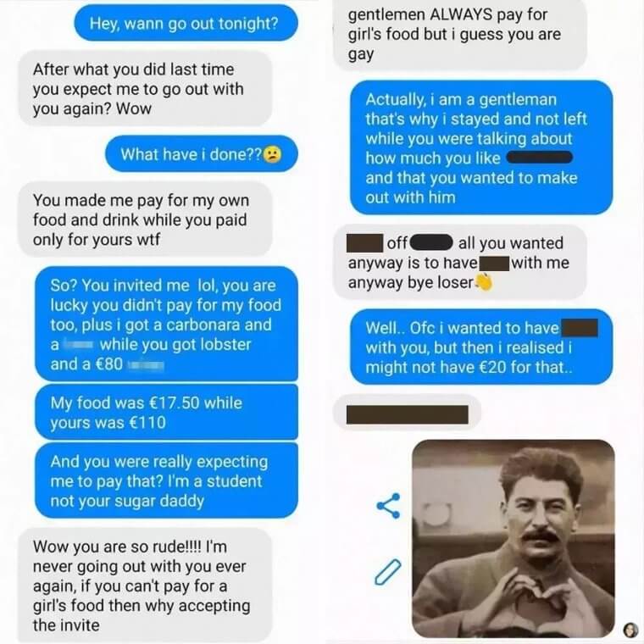
Task: Select the 'After what you did last time' message
Action: 145,89
